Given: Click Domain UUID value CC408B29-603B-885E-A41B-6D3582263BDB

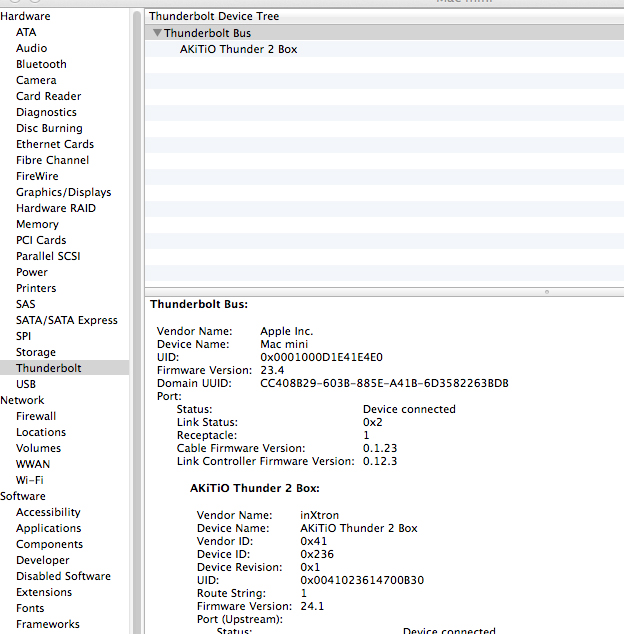Looking at the screenshot, I should (384, 383).
